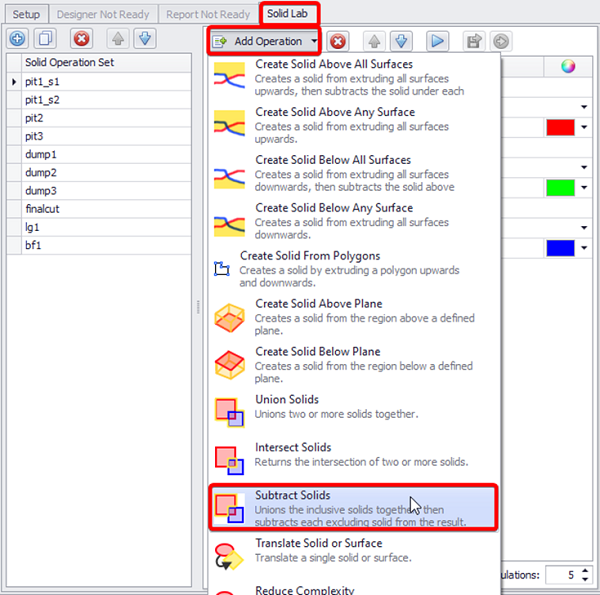Select the dump1 operation set

coord(106,154)
